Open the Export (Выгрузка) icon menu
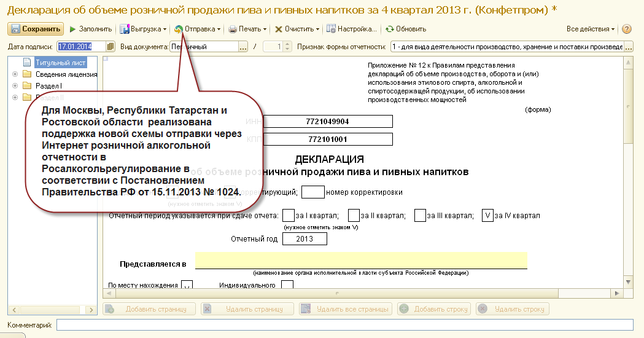This screenshot has width=644, height=338. (x=125, y=29)
